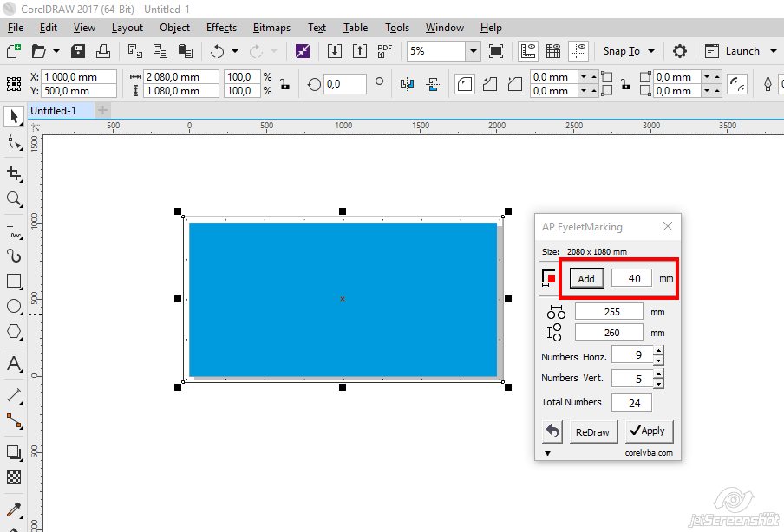Select the Crop tool

pyautogui.click(x=15, y=174)
